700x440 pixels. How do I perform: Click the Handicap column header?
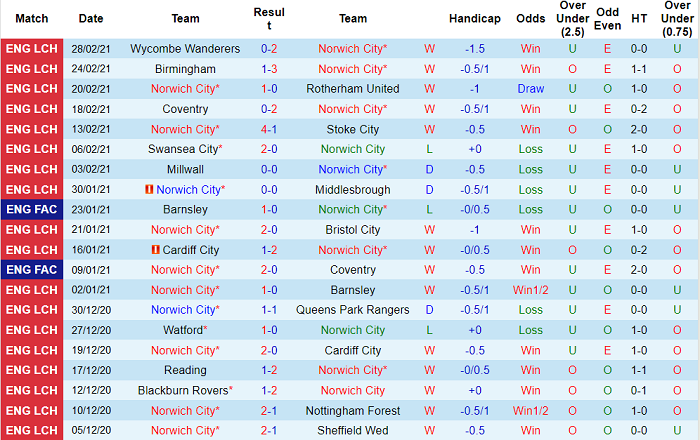pos(475,19)
